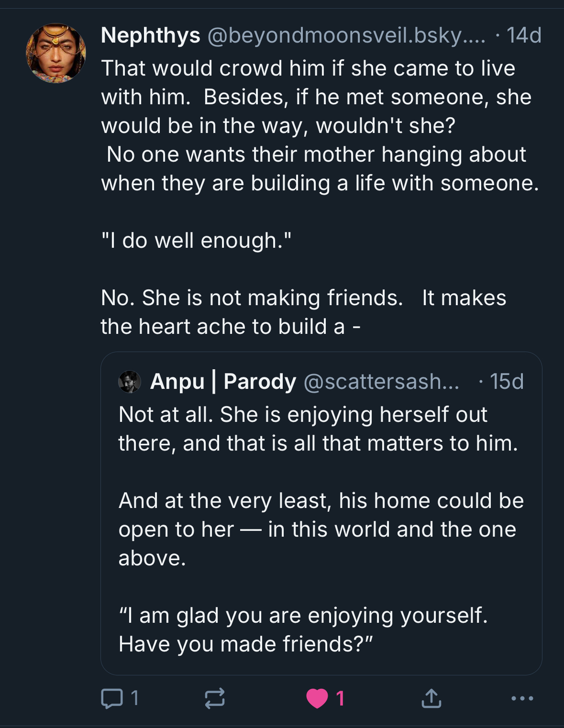The height and width of the screenshot is (728, 564).
Task: Open the @scattersash handle in the quote
Action: (x=381, y=382)
